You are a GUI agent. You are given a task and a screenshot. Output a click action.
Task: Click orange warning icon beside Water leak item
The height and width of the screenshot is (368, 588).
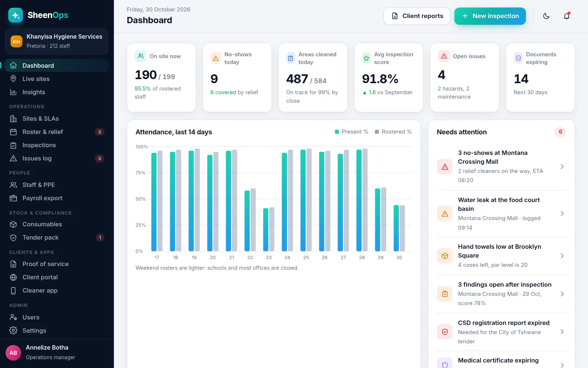[x=445, y=214]
